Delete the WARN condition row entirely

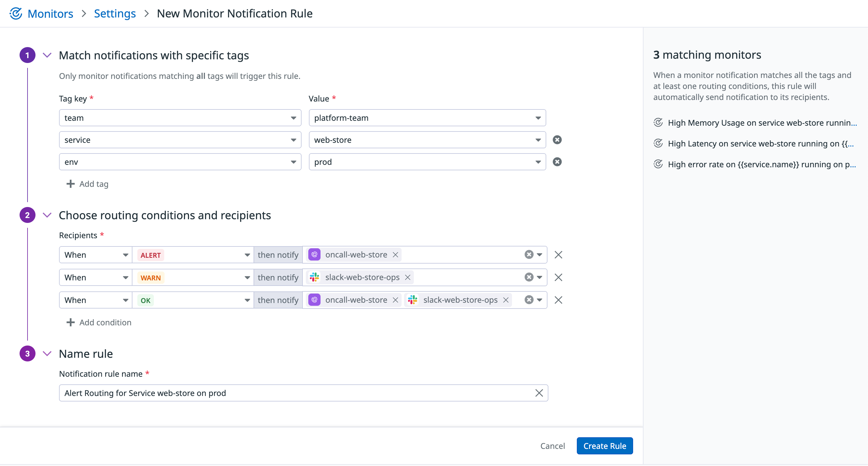click(558, 277)
